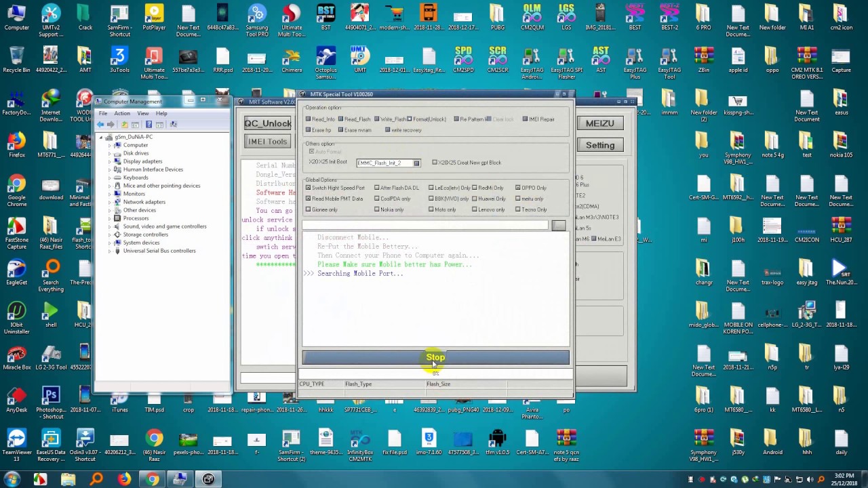Open the Firefox desktop shortcut
The width and height of the screenshot is (868, 488).
[x=16, y=145]
